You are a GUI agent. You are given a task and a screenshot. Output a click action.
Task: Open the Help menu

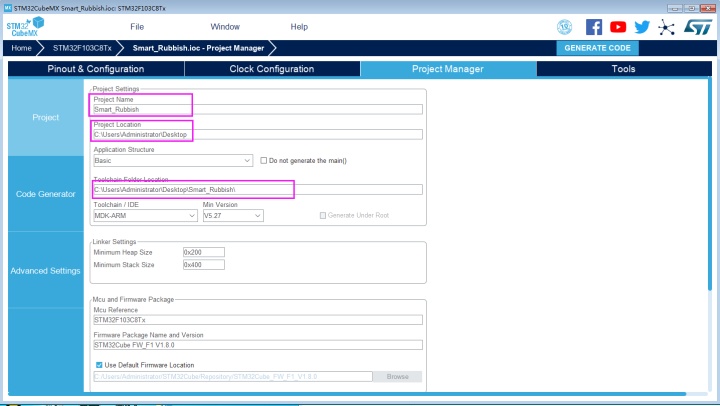(x=299, y=27)
